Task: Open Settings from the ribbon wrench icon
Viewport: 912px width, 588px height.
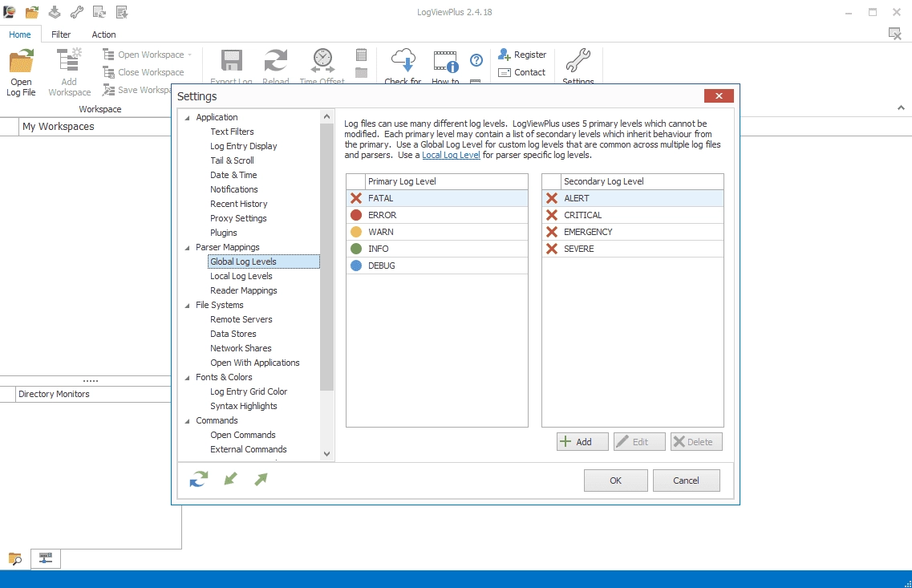Action: pyautogui.click(x=578, y=60)
